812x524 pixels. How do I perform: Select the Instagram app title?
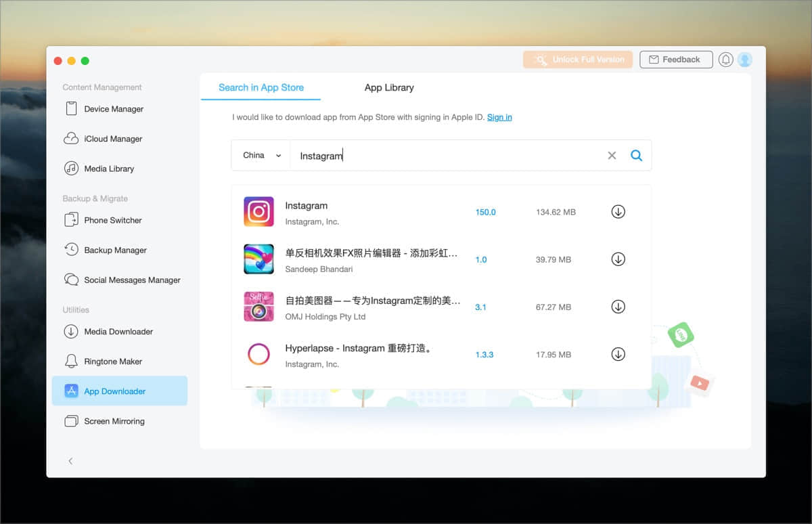(307, 206)
